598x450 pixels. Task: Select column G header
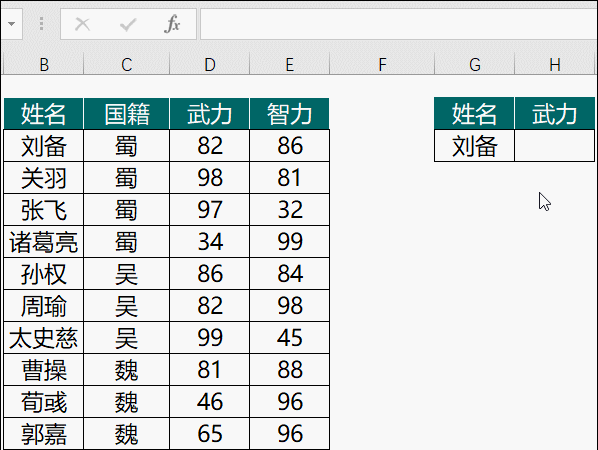474,64
